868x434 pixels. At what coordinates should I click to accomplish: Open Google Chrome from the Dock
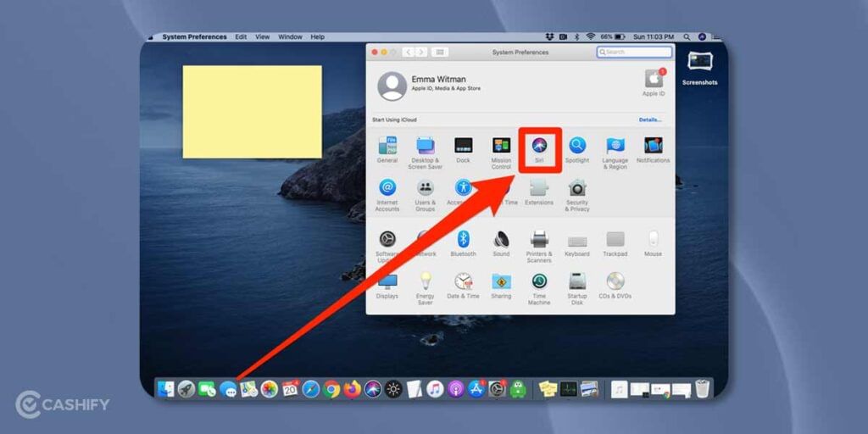331,389
